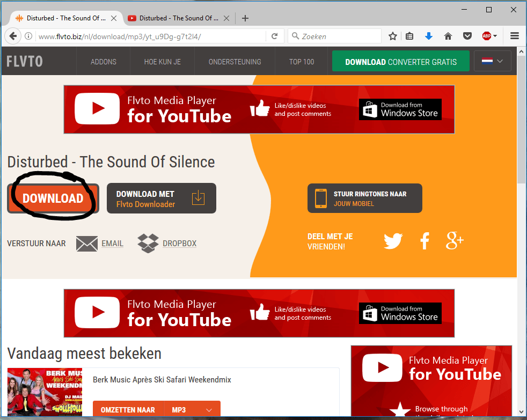Click the orange DOWNLOAD button

tap(53, 198)
